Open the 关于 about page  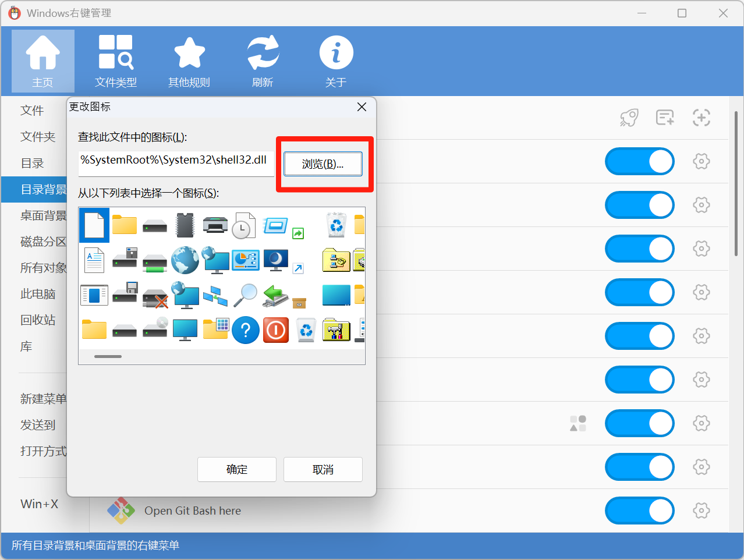click(336, 61)
